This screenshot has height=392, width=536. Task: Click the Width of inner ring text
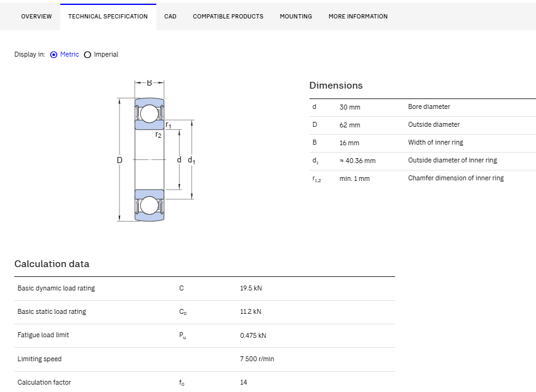pos(436,143)
